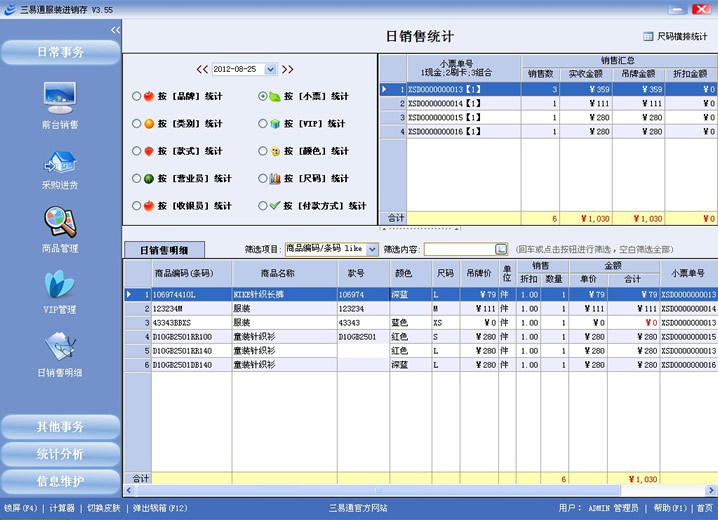Viewport: 718px width, 520px height.
Task: Select the detail row 123234M
Action: pos(420,309)
